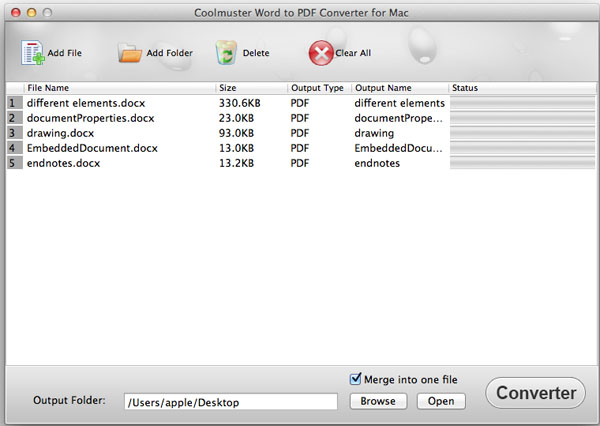Click the 93.0KB size cell
Viewport: 600px width, 426px height.
coord(236,133)
